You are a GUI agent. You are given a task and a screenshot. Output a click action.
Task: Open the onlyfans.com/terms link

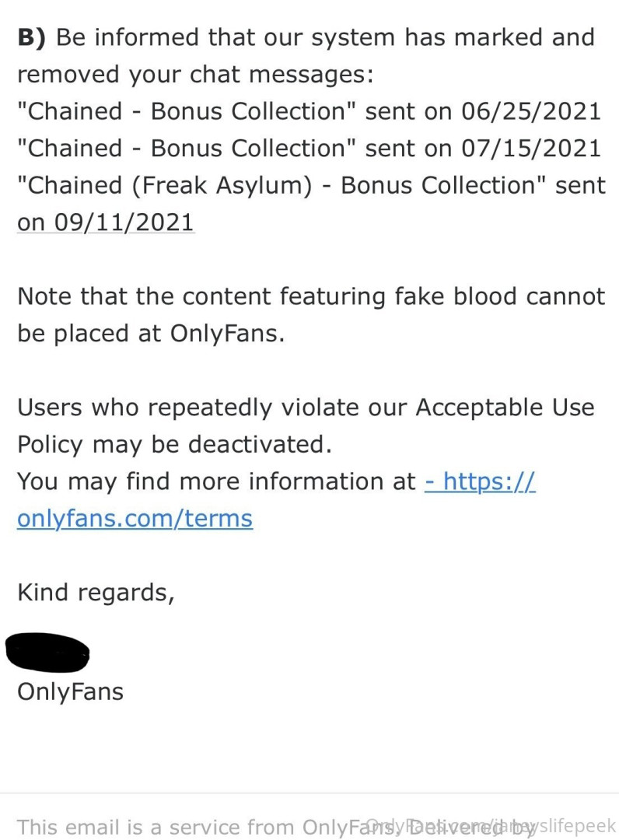point(135,519)
